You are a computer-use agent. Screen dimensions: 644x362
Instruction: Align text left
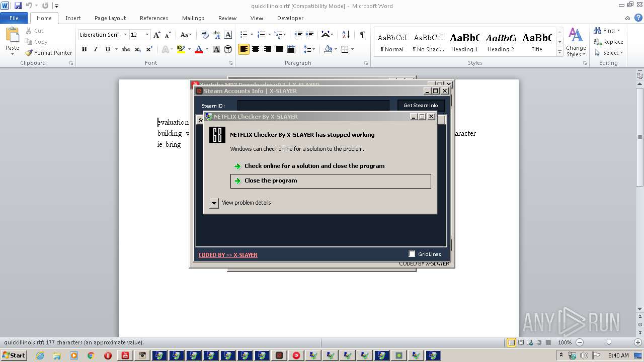[244, 49]
